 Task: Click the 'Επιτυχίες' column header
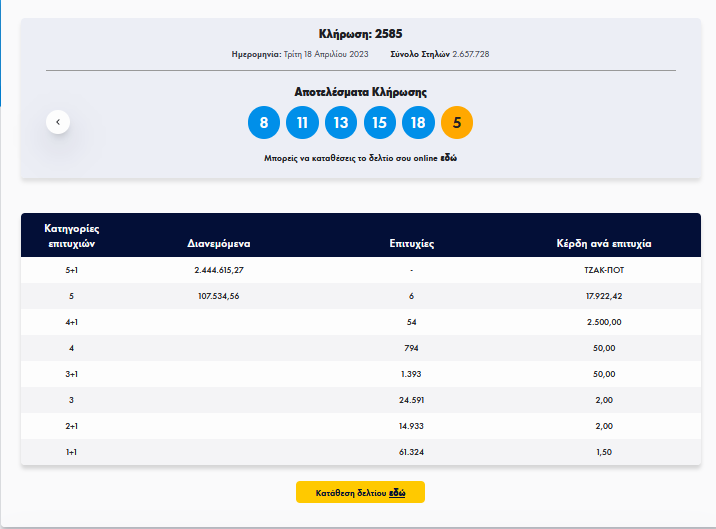click(411, 243)
